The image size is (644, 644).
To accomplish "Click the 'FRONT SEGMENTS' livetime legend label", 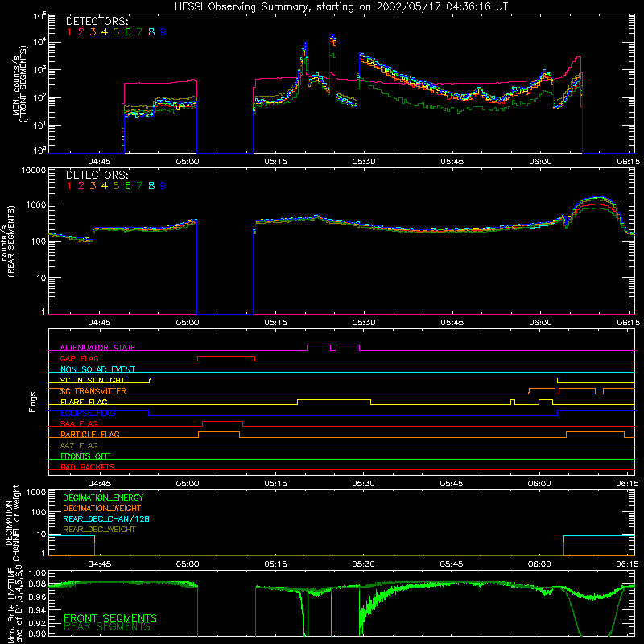I will click(x=110, y=618).
